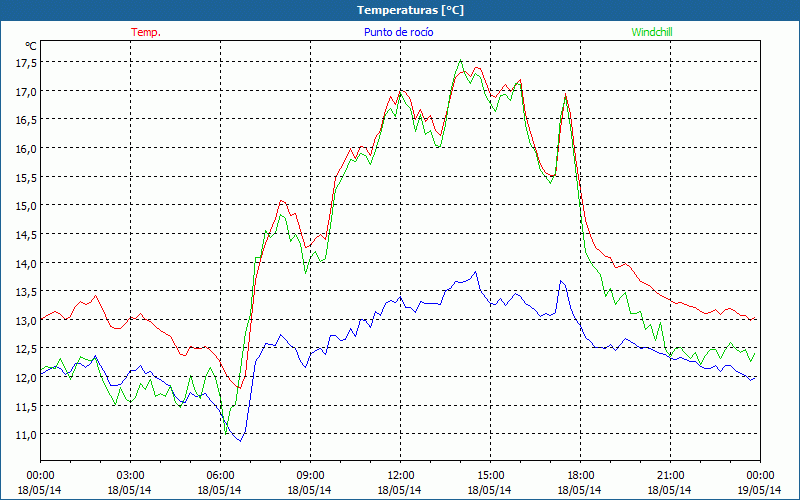Click the 14,0 y-axis value
800x500 pixels.
pyautogui.click(x=27, y=263)
